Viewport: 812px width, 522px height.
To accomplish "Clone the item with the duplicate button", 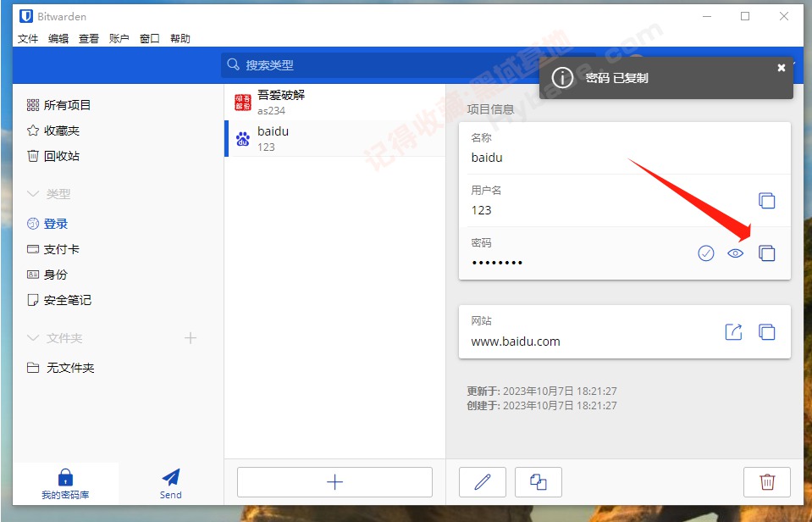I will click(x=538, y=482).
